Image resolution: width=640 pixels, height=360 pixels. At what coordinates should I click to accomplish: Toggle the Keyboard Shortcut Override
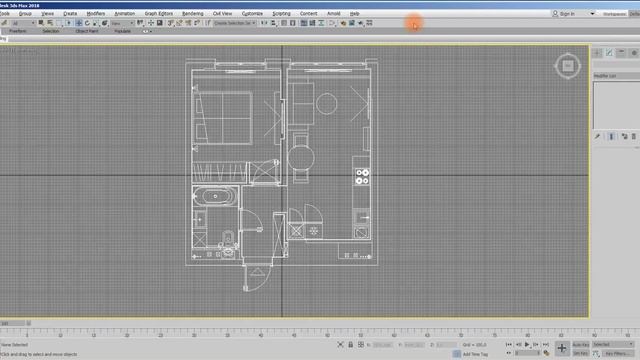(x=160, y=23)
